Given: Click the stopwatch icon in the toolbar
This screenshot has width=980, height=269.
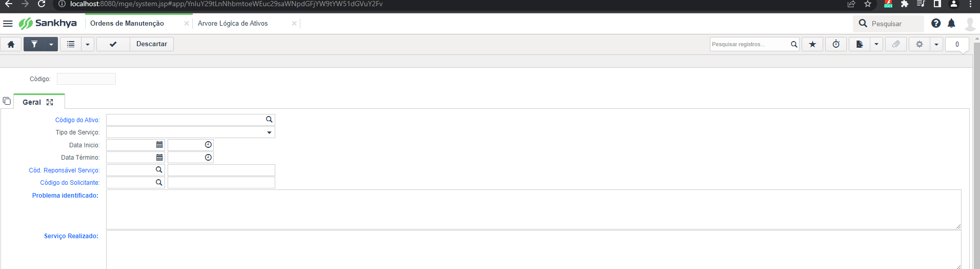Looking at the screenshot, I should coord(836,44).
